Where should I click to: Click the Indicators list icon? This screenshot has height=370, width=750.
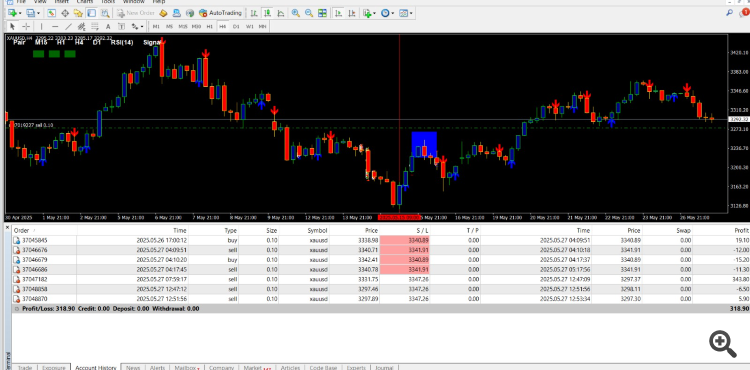pos(367,13)
